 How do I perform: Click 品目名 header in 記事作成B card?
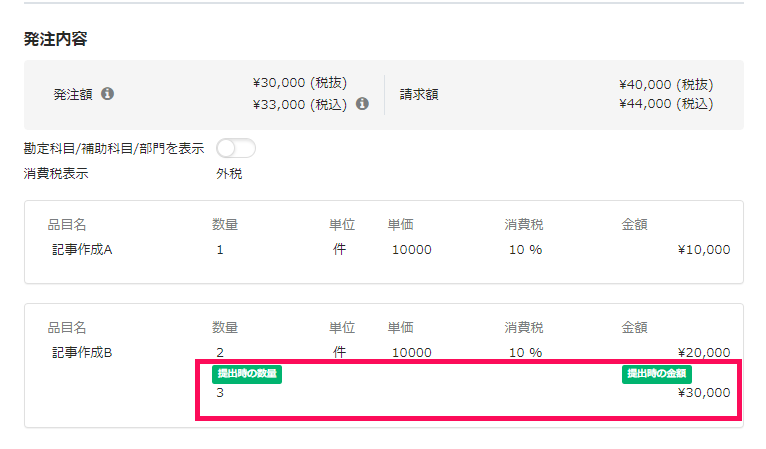[x=67, y=327]
